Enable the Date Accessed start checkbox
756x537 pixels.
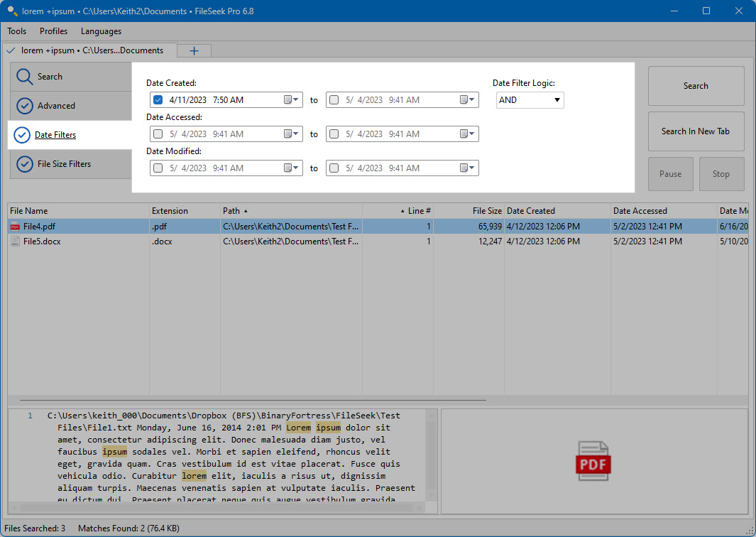pos(158,134)
